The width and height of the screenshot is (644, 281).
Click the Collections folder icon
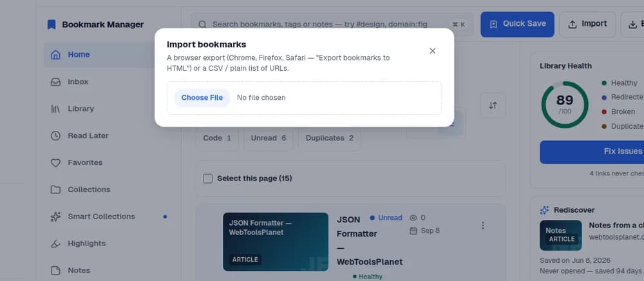[55, 189]
